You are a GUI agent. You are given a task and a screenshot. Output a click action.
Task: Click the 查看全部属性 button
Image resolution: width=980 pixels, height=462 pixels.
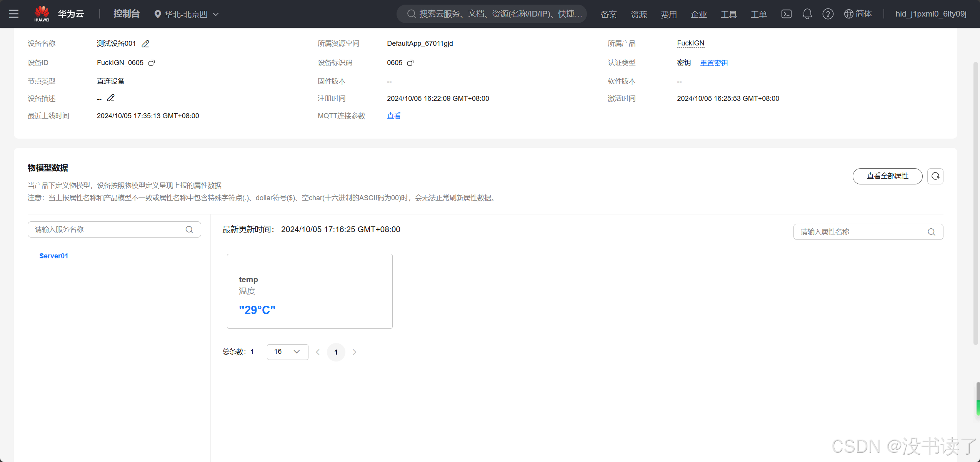(x=887, y=176)
